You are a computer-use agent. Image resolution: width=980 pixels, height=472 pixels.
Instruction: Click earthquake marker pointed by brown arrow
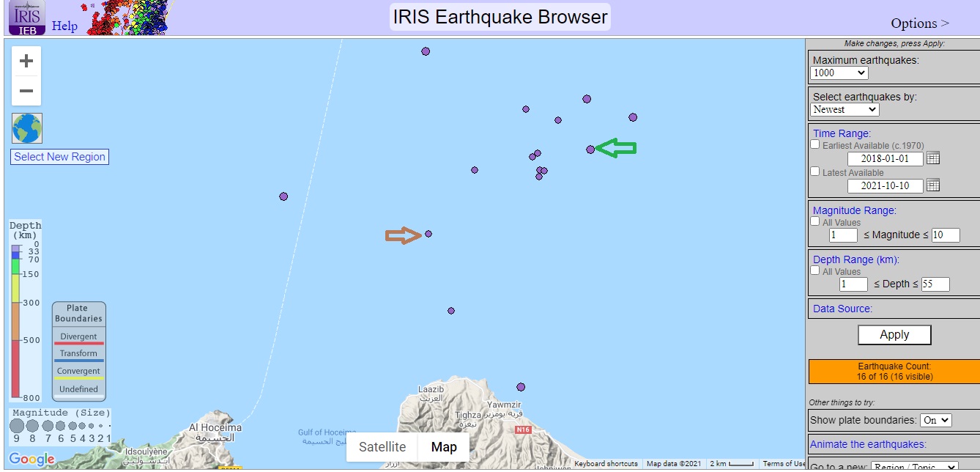coord(428,234)
